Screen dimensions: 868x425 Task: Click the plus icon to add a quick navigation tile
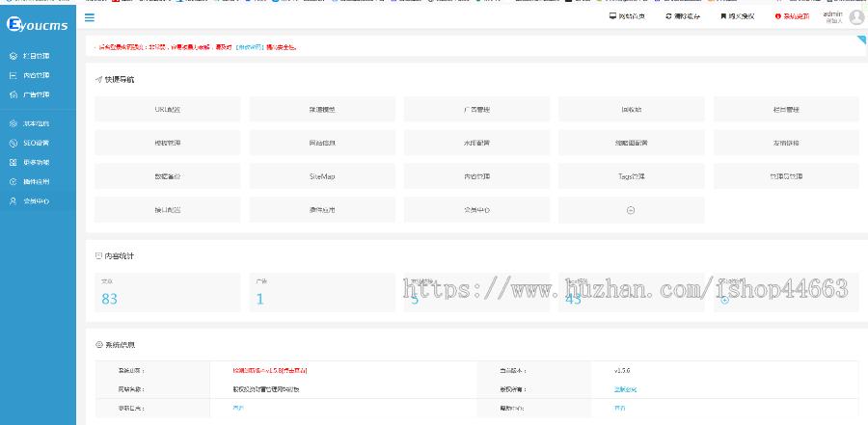pos(631,210)
